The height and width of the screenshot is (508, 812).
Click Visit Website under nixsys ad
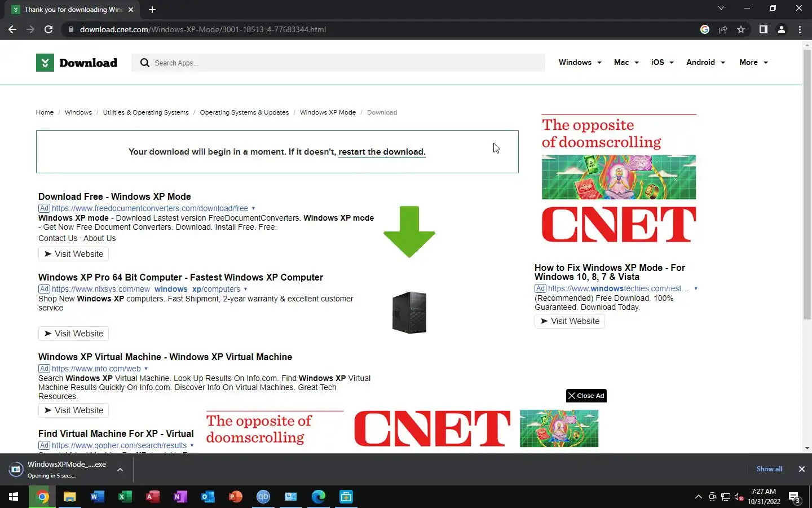coord(73,334)
